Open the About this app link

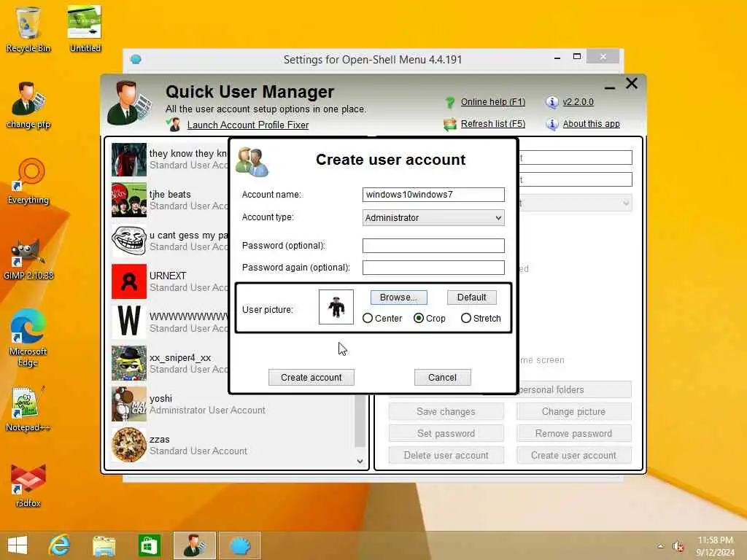click(591, 124)
